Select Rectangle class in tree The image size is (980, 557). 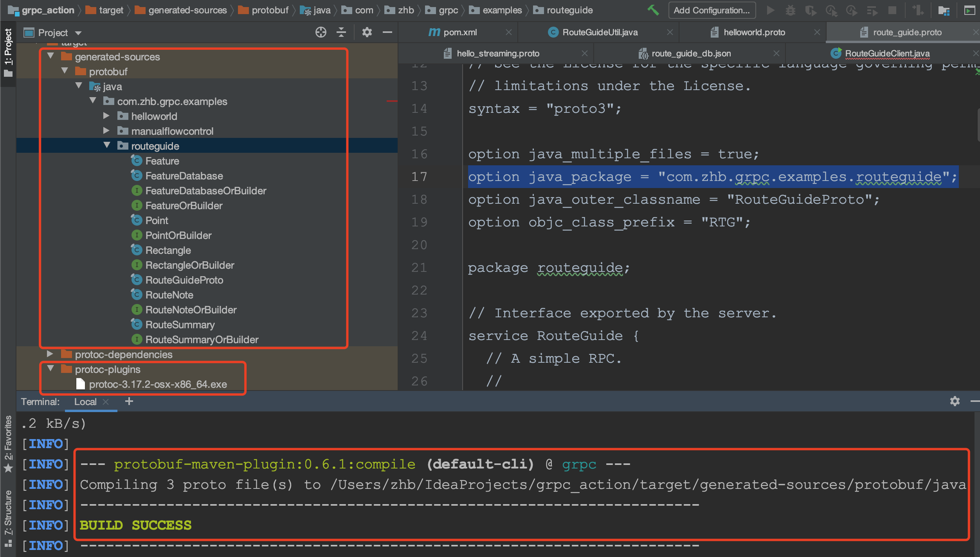coord(168,250)
